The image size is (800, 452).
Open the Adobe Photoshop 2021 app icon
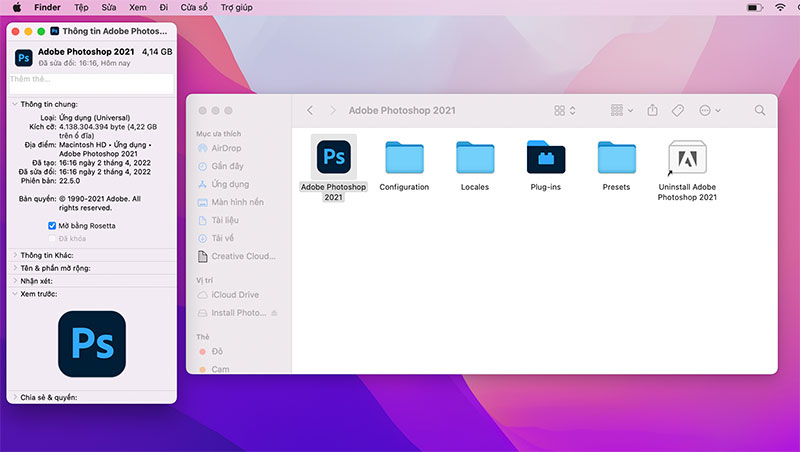coord(333,158)
